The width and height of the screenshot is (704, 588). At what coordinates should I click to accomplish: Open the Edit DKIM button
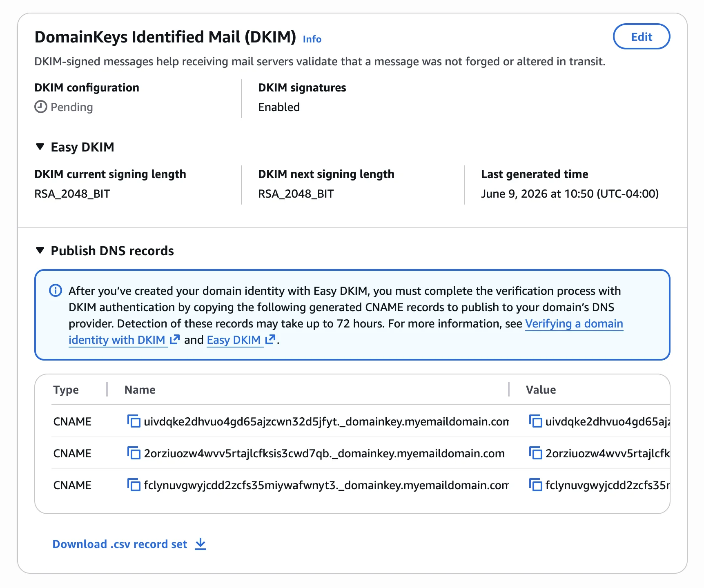tap(642, 37)
